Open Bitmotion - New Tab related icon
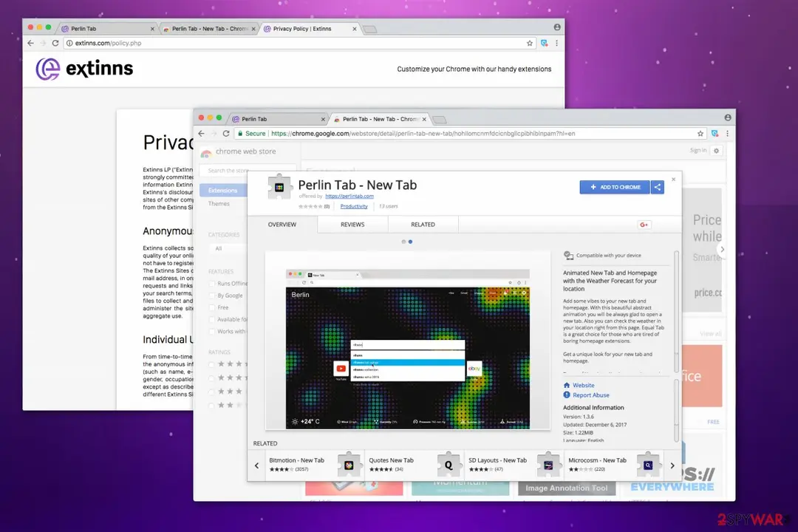Screen dimensions: 798x532 (349, 465)
